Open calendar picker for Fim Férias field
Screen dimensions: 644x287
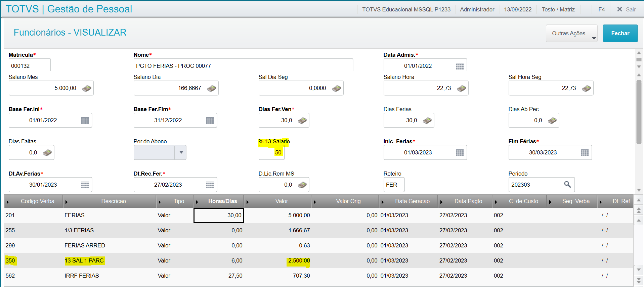coord(585,153)
